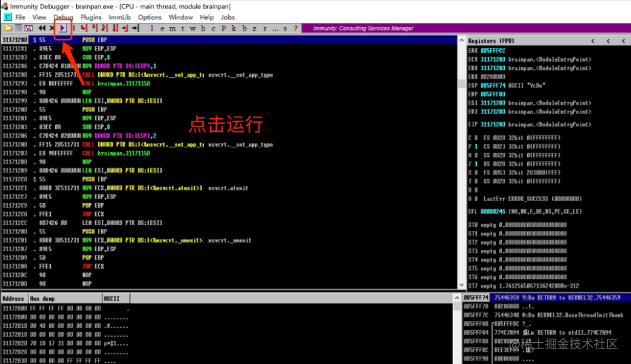Image resolution: width=631 pixels, height=364 pixels.
Task: Click the EAX register value 005FFFCC
Action: tap(492, 51)
